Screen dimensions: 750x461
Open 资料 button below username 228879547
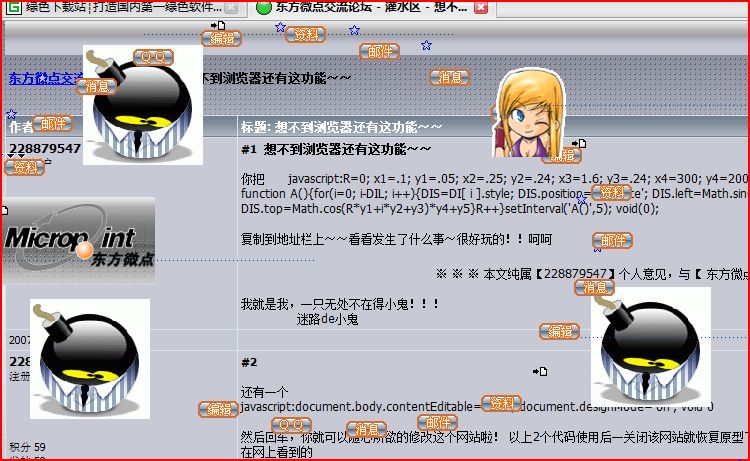[x=25, y=167]
